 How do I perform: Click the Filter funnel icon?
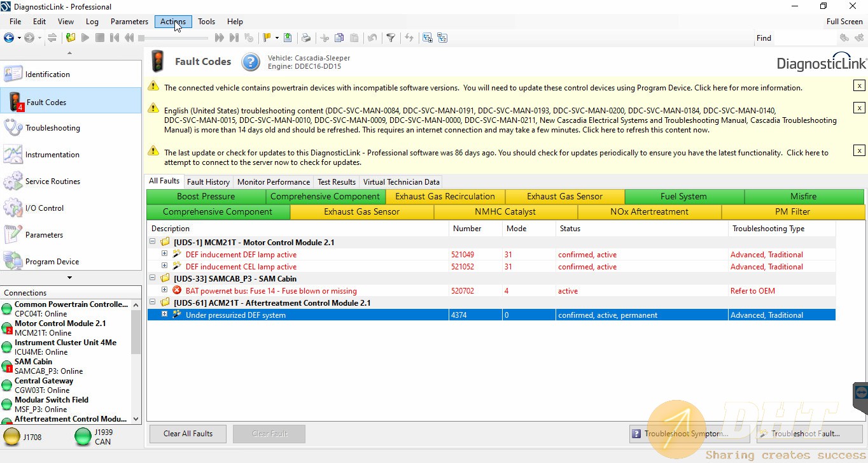click(x=391, y=38)
